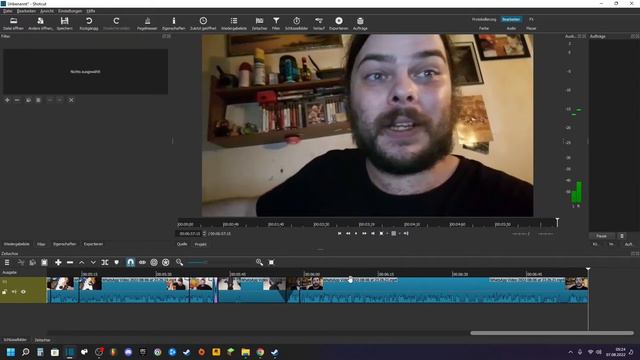
Task: Switch to the Exportieren bottom tab
Action: [x=93, y=244]
